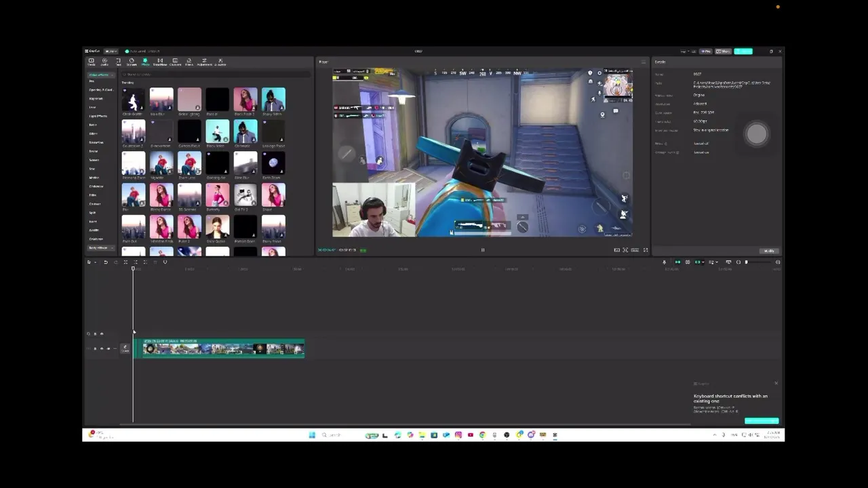Select the Butterfly effect thumbnail

(217, 196)
